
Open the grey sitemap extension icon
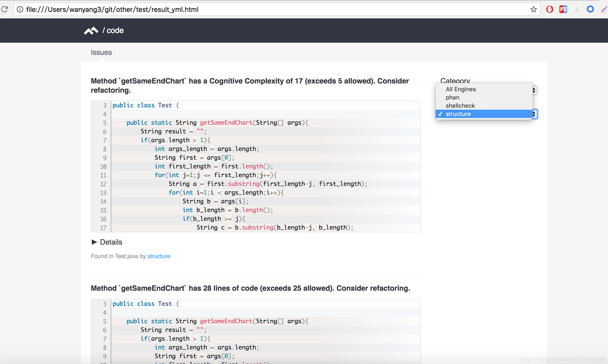click(x=577, y=9)
